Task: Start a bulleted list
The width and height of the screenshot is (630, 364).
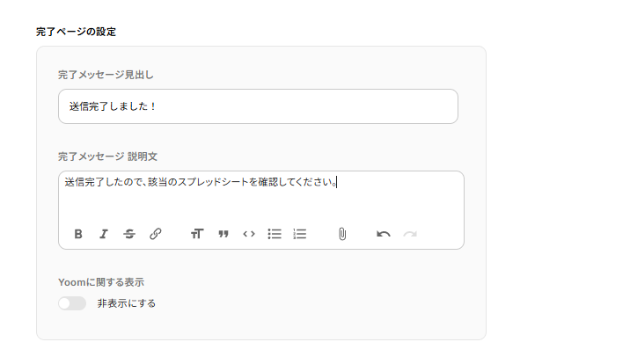Action: (275, 234)
